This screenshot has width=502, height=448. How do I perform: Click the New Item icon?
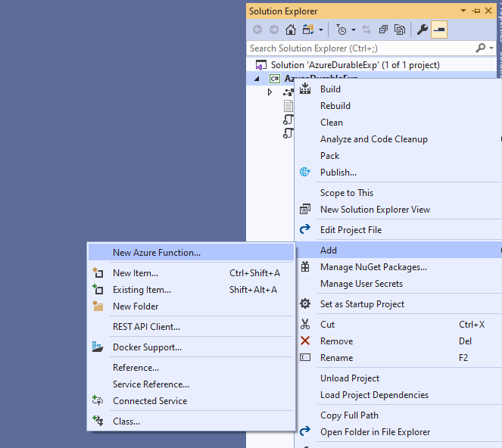(x=98, y=273)
